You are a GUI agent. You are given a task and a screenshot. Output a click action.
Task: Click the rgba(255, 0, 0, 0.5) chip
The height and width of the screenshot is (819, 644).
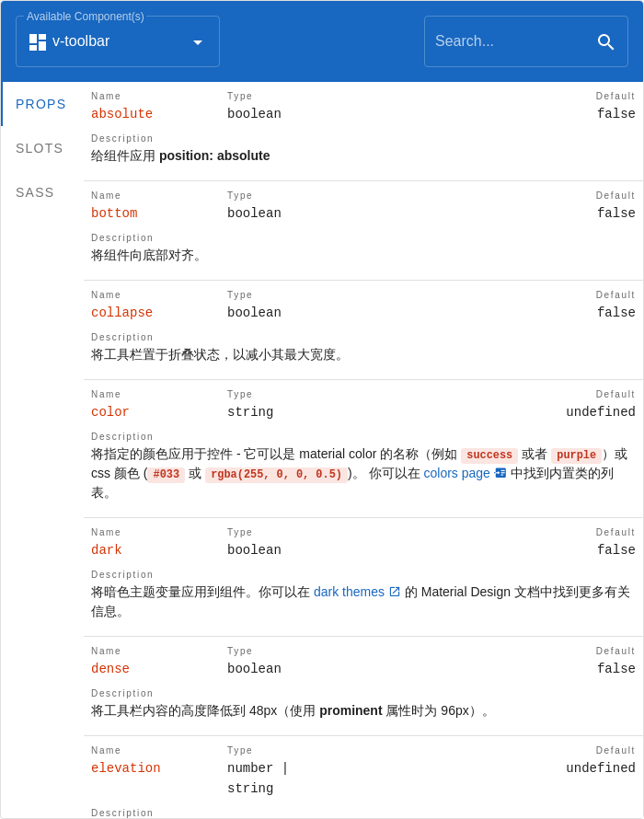pyautogui.click(x=276, y=474)
